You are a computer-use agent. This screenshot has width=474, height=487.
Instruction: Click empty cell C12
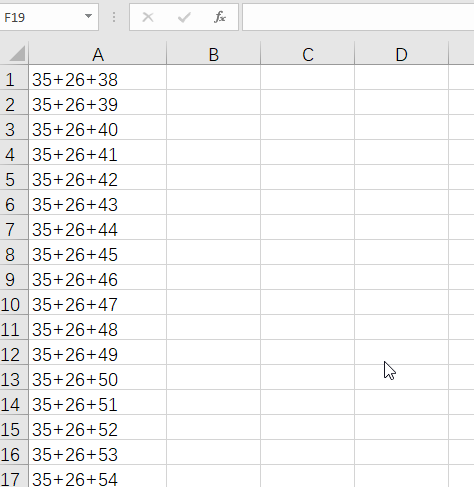point(307,352)
